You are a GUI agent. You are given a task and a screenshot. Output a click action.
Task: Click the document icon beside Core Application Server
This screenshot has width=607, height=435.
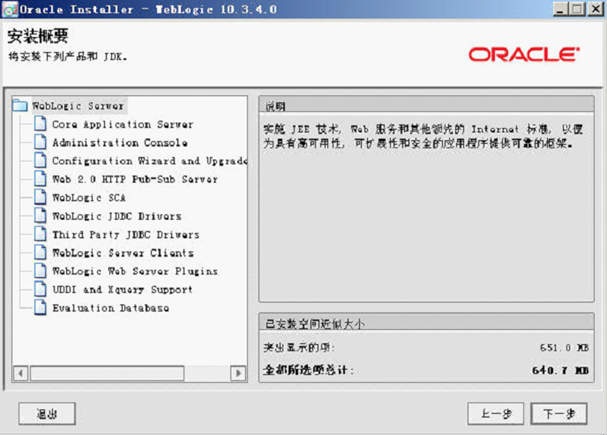[x=40, y=124]
